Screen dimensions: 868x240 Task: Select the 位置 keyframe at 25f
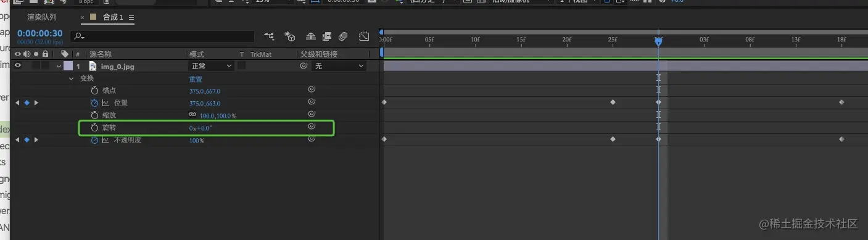[613, 102]
